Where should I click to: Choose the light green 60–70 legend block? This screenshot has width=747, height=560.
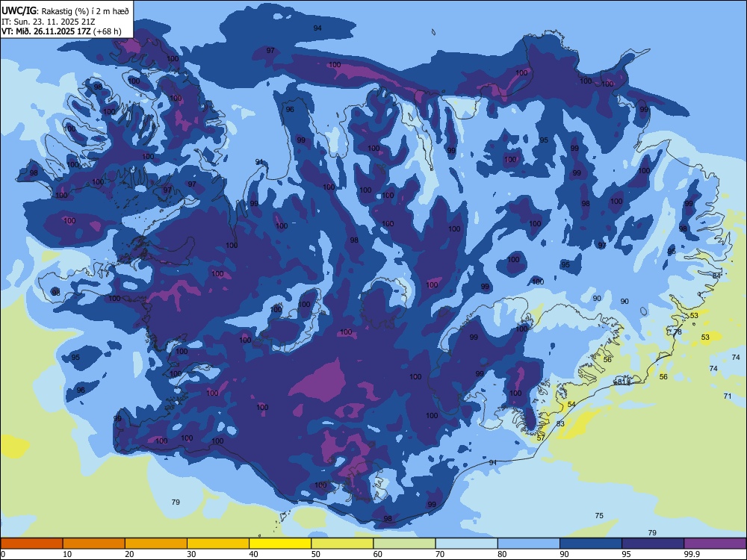click(404, 544)
